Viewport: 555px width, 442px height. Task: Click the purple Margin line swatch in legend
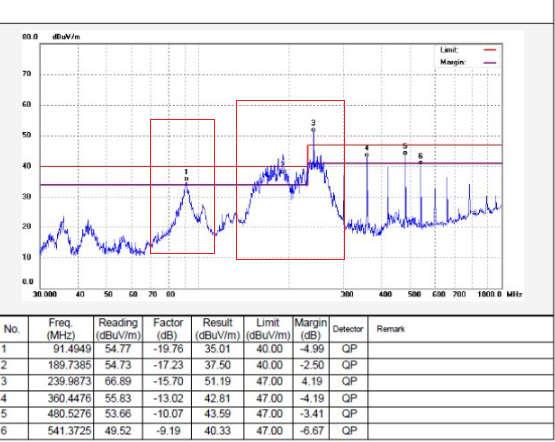pos(490,63)
